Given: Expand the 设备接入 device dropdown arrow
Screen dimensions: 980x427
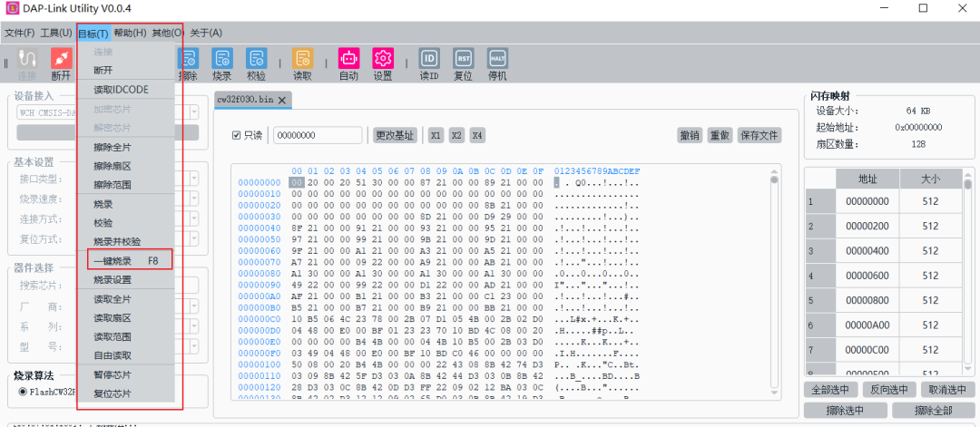Looking at the screenshot, I should pyautogui.click(x=194, y=112).
